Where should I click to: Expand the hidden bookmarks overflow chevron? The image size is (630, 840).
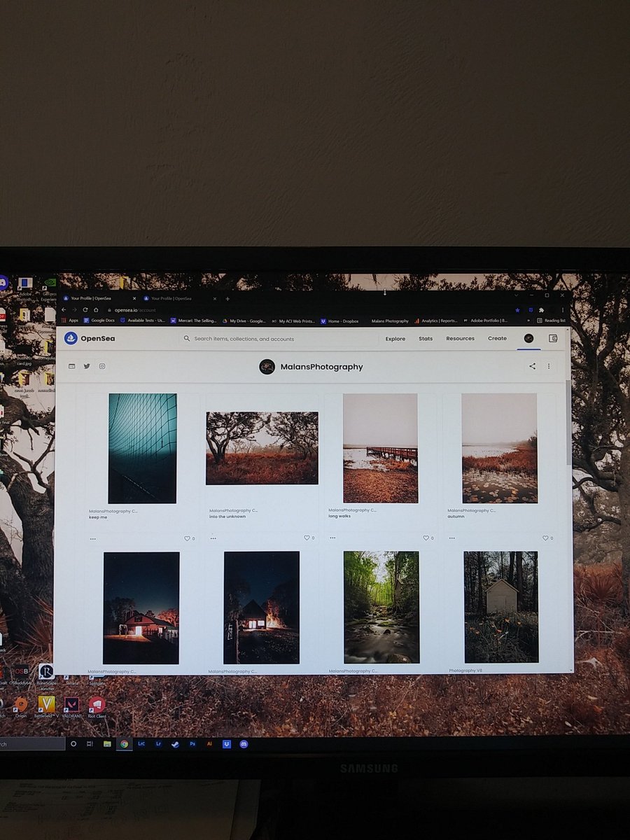point(528,321)
